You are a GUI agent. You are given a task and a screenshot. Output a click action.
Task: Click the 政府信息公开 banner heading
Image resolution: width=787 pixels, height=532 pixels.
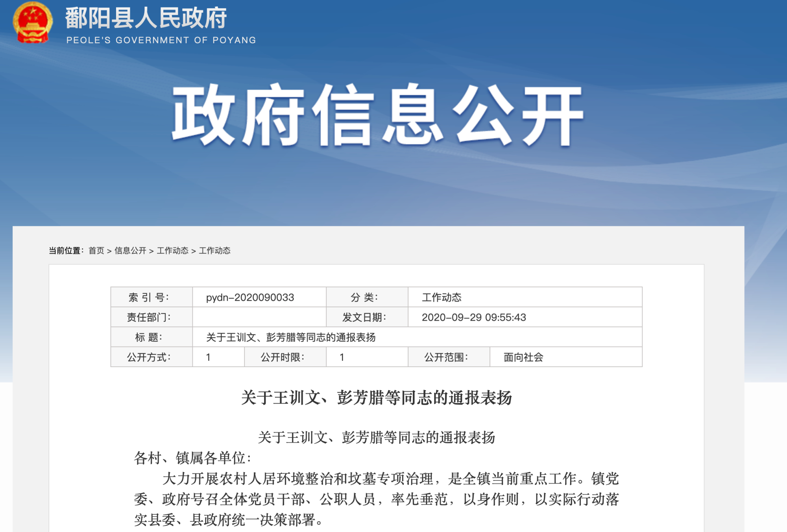coord(377,115)
